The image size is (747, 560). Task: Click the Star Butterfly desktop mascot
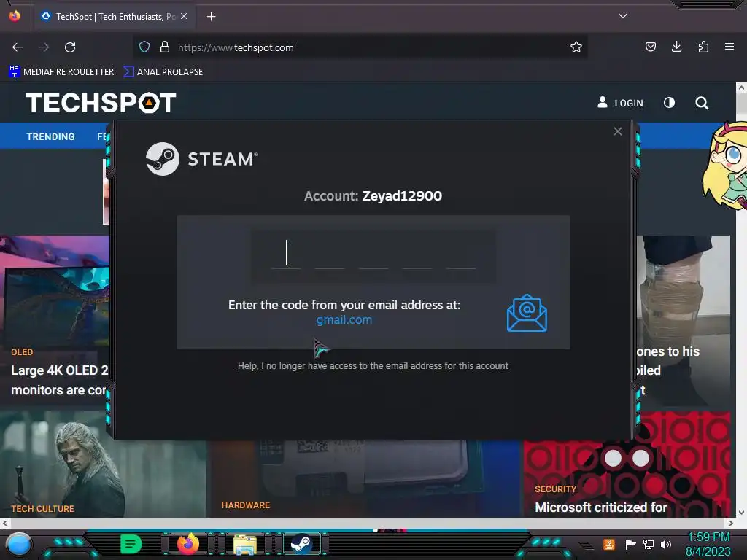[x=724, y=165]
